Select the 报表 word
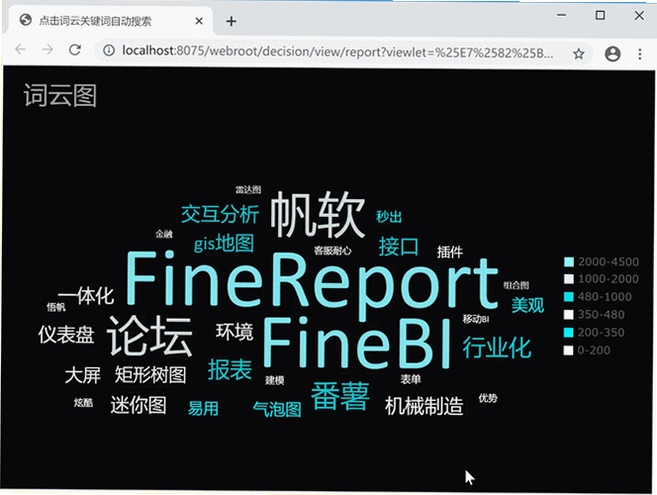Image resolution: width=657 pixels, height=495 pixels. (x=230, y=370)
